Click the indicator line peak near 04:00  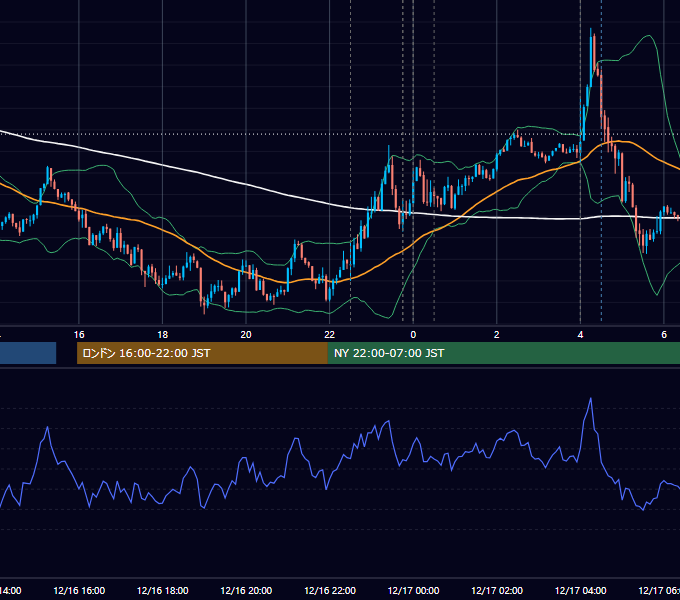click(x=590, y=398)
